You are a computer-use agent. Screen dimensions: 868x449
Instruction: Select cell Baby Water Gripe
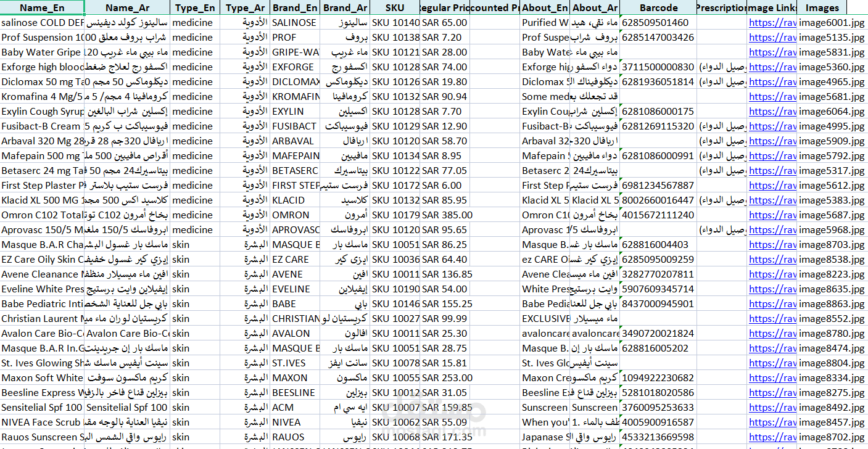(x=43, y=52)
